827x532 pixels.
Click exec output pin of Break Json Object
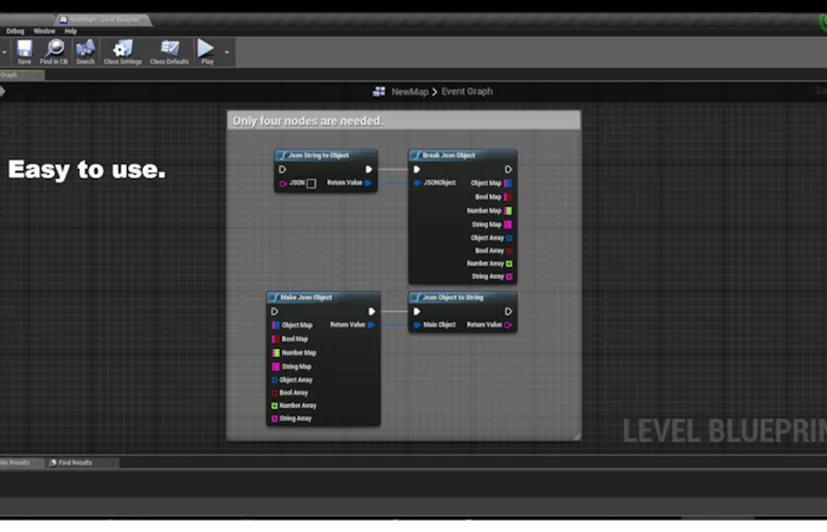point(508,169)
